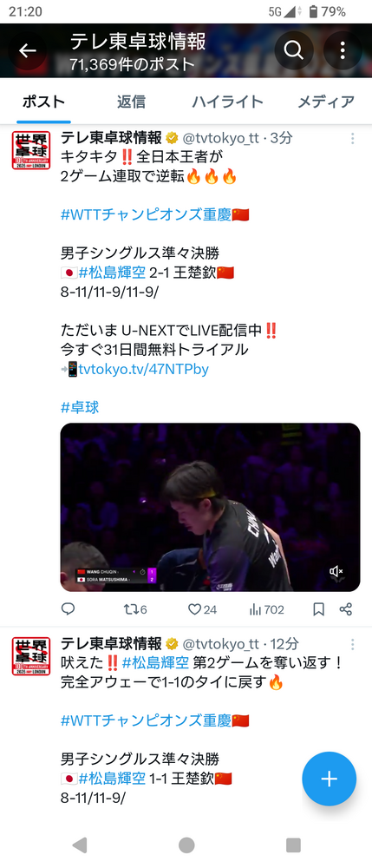
Task: Bookmark the first post
Action: [x=319, y=609]
